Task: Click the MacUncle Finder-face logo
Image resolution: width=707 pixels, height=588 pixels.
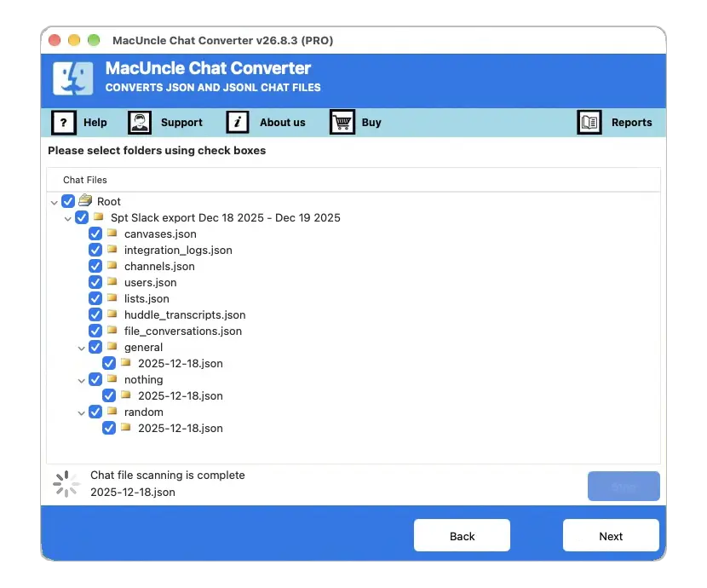Action: click(x=73, y=78)
